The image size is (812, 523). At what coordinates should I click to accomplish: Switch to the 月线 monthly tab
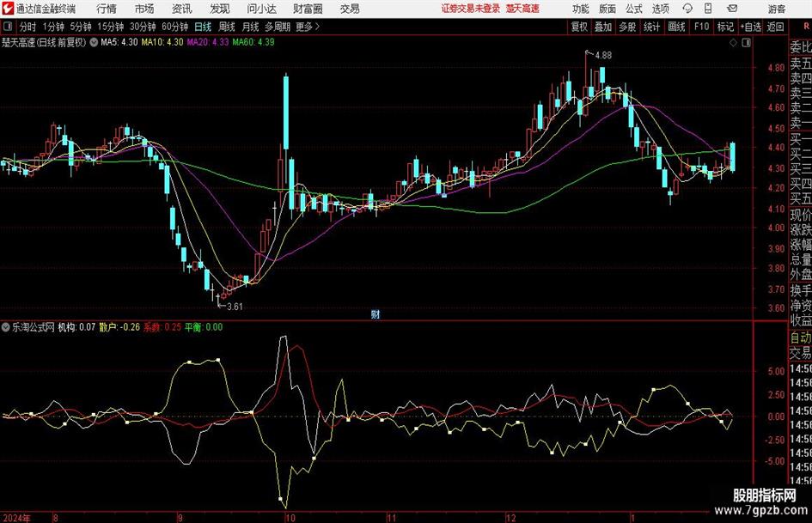(x=250, y=27)
